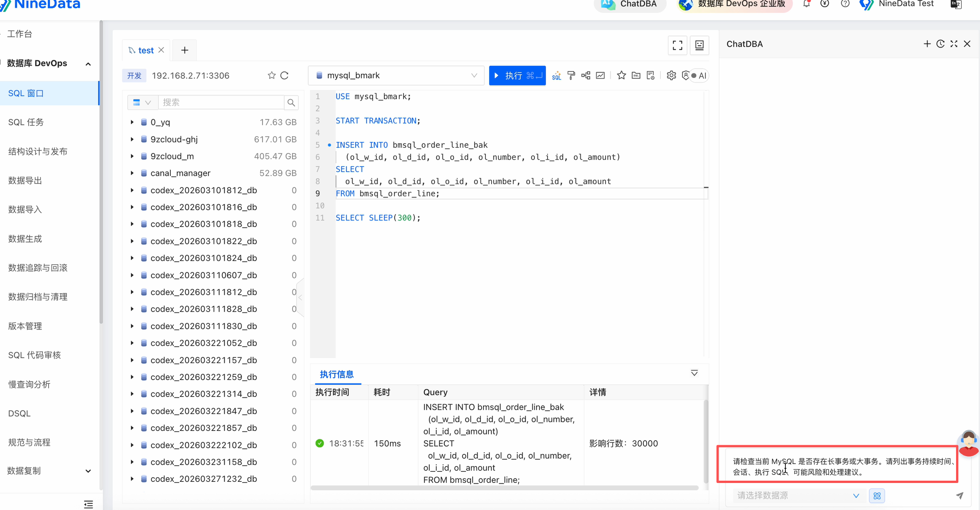Click the format SQL paint-roller icon
This screenshot has height=510, width=980.
(571, 76)
